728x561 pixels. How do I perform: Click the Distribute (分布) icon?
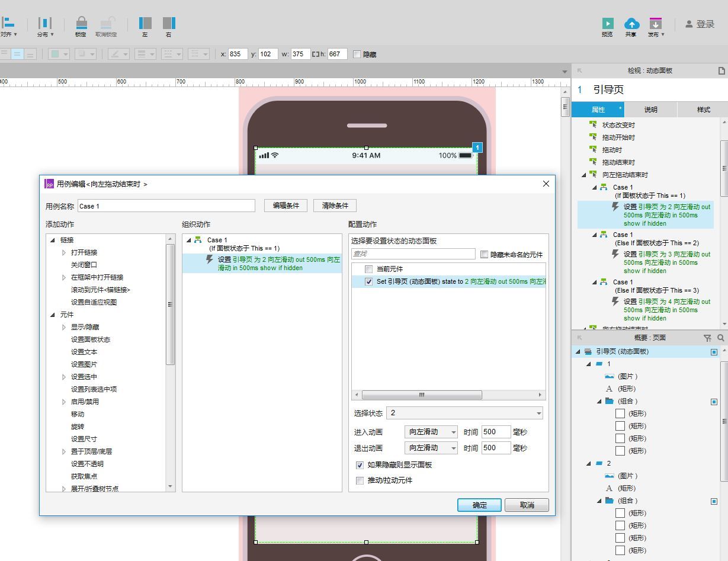(44, 23)
